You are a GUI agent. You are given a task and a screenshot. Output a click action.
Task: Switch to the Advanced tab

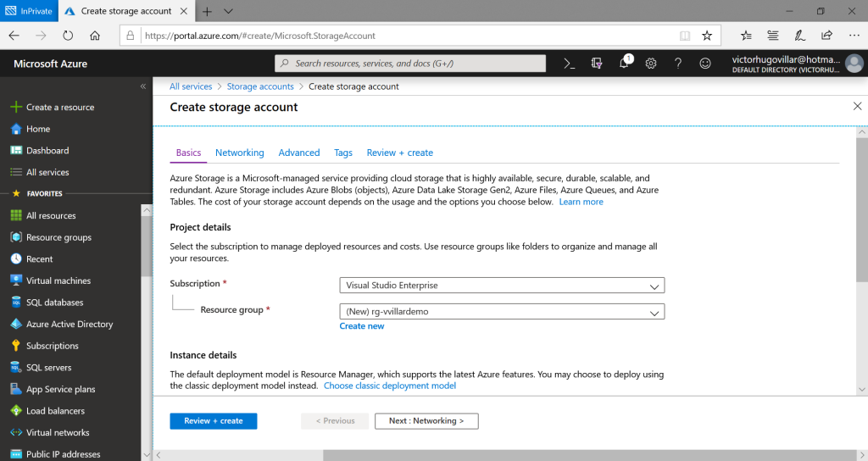(299, 153)
